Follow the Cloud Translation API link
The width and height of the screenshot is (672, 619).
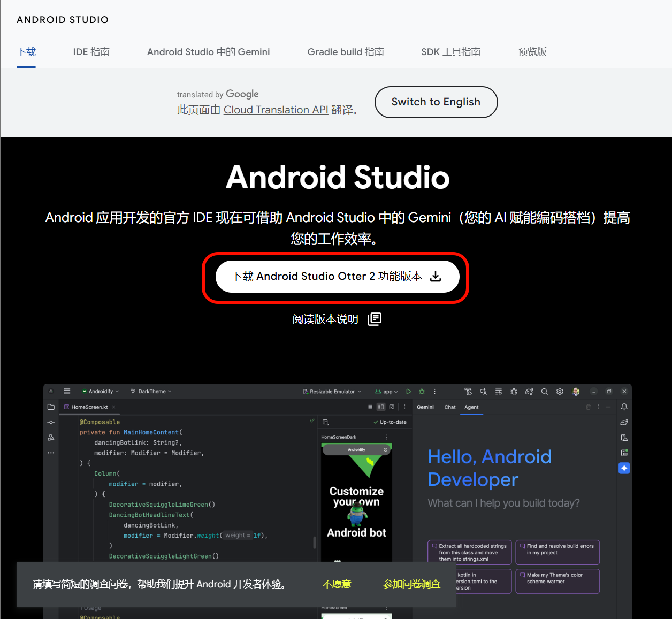[x=276, y=110]
